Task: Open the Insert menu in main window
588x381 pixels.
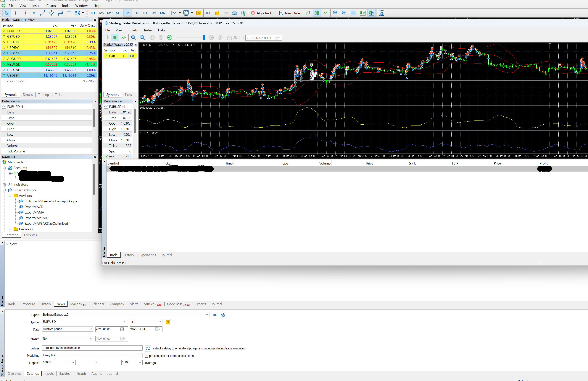Action: tap(36, 6)
